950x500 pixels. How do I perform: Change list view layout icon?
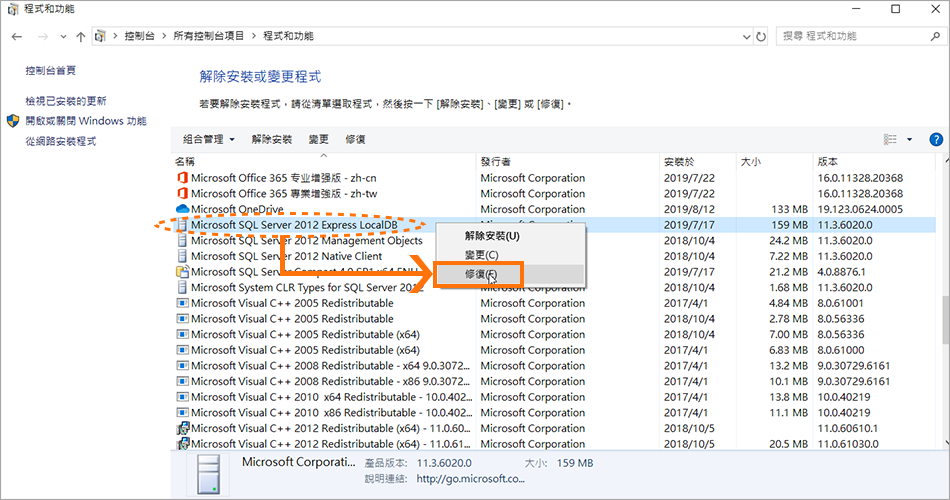click(x=890, y=139)
